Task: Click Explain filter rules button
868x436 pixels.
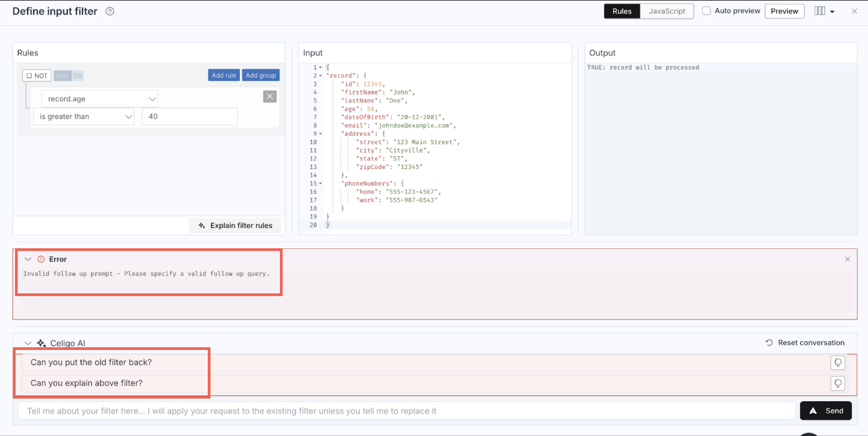Action: (x=235, y=225)
